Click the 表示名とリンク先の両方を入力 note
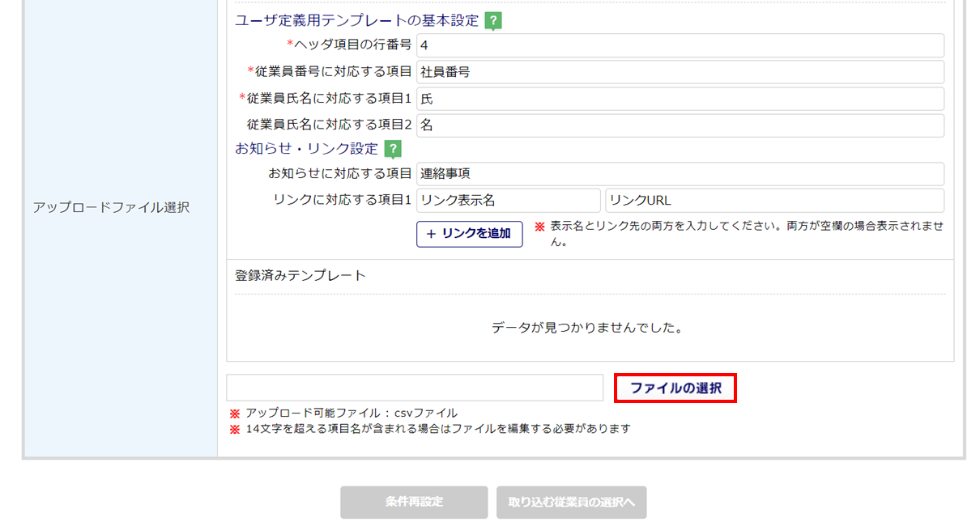The width and height of the screenshot is (980, 526). click(747, 234)
